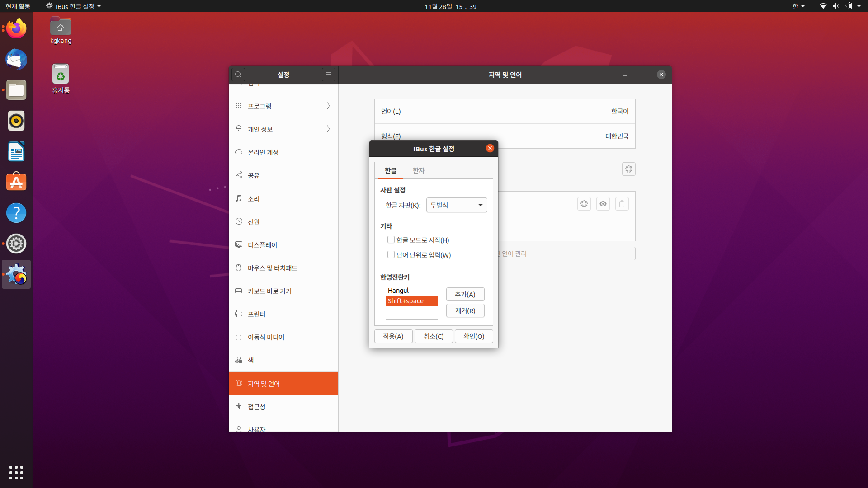Select 디스플레이 in settings sidebar
This screenshot has height=488, width=868.
(x=262, y=245)
